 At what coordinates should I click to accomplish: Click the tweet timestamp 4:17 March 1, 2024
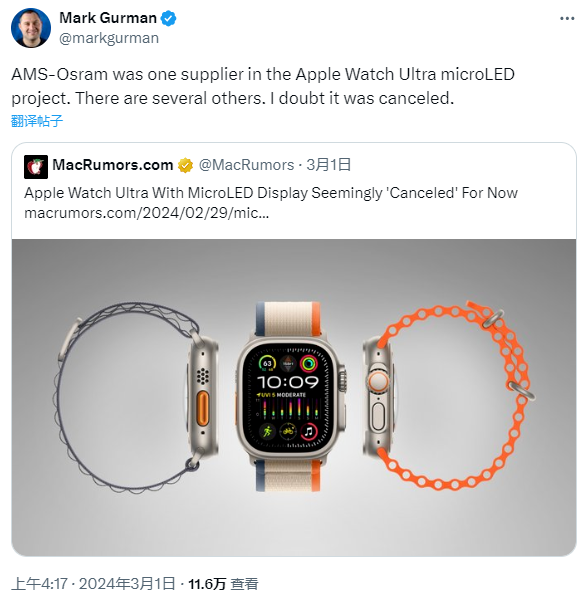click(x=93, y=584)
